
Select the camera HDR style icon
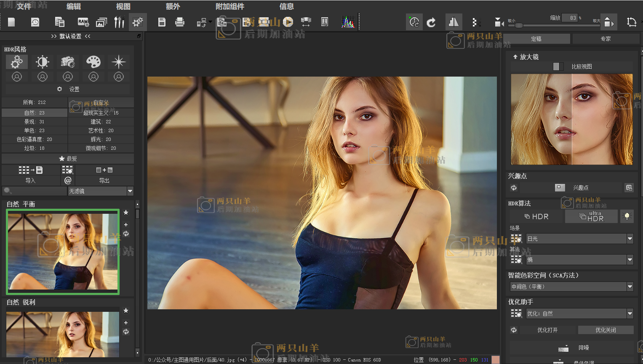click(67, 62)
